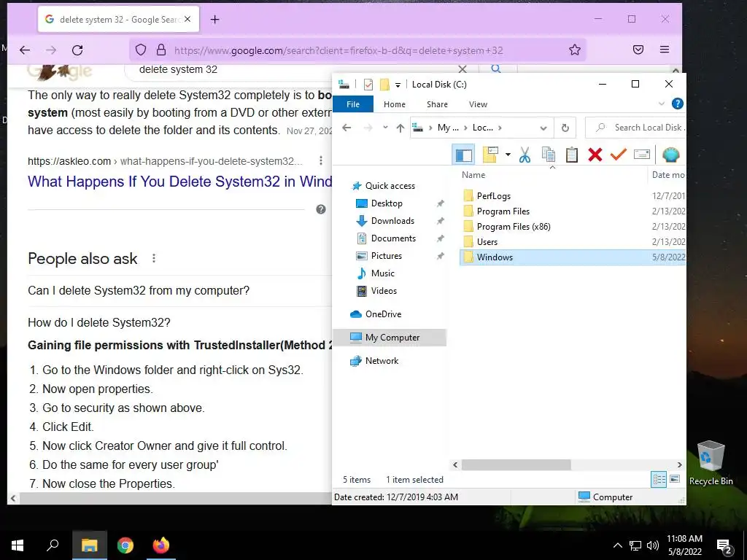The height and width of the screenshot is (560, 747).
Task: Select the Program Files folder
Action: click(x=503, y=211)
